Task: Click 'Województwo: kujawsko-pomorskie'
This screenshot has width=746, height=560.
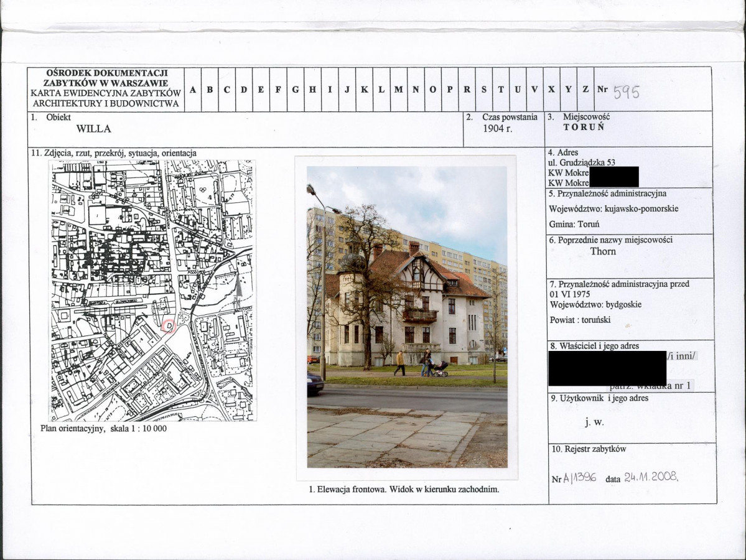Action: [x=613, y=209]
